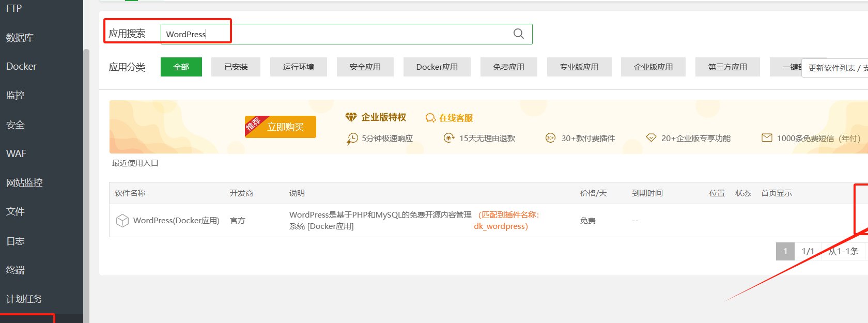Select the 企业版应用 category tab

tap(654, 67)
